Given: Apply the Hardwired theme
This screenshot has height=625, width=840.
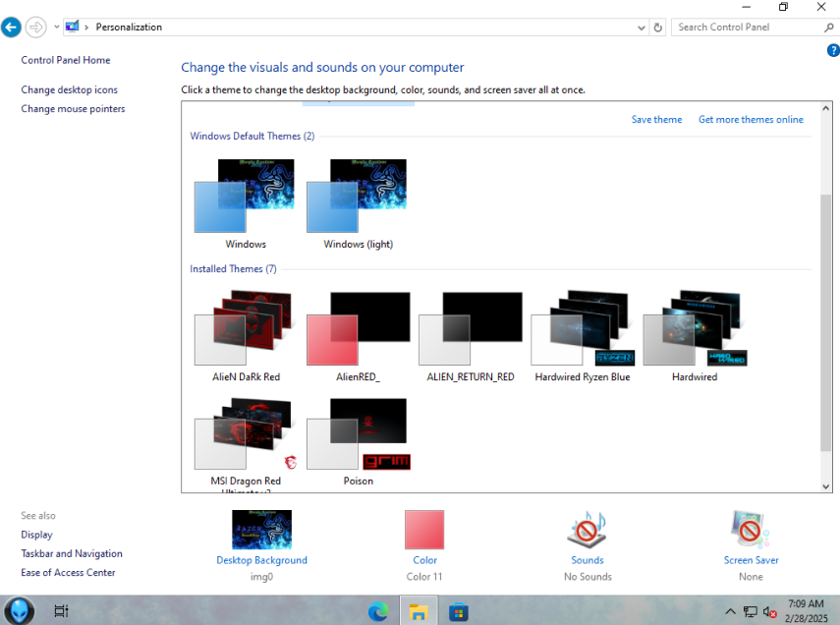Looking at the screenshot, I should 695,336.
